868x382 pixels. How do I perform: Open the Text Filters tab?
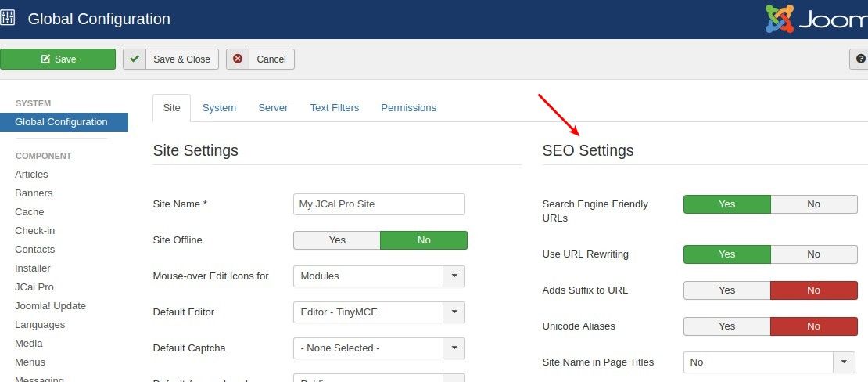[x=334, y=108]
